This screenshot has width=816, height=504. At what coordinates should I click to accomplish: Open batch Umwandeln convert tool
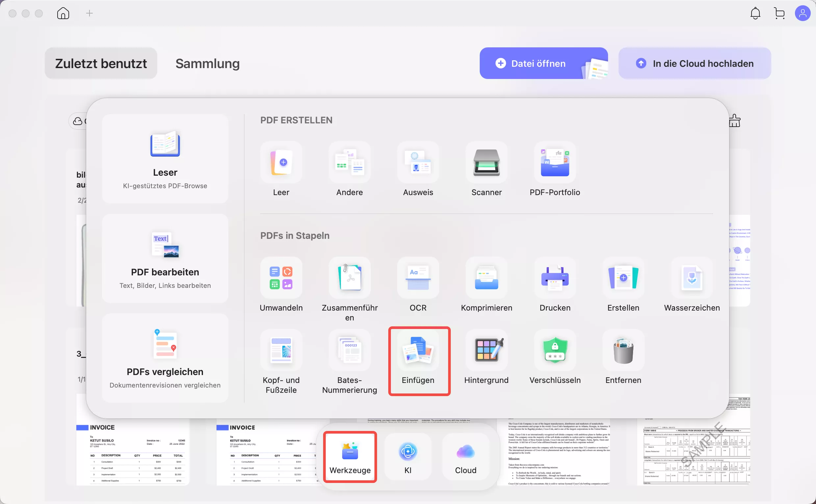pyautogui.click(x=281, y=285)
